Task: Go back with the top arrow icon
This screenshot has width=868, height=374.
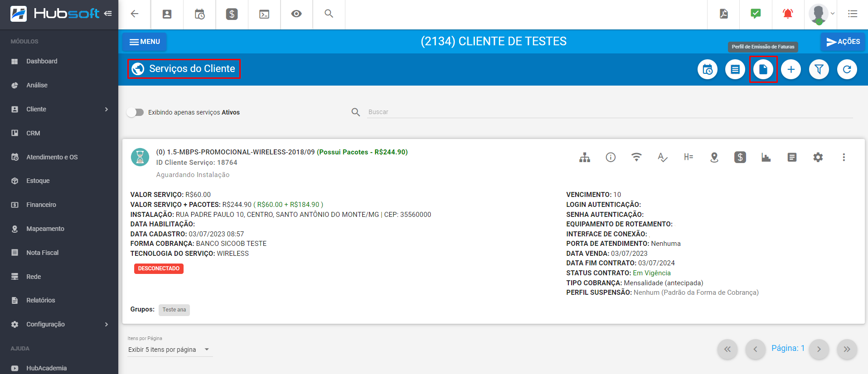Action: [x=135, y=14]
